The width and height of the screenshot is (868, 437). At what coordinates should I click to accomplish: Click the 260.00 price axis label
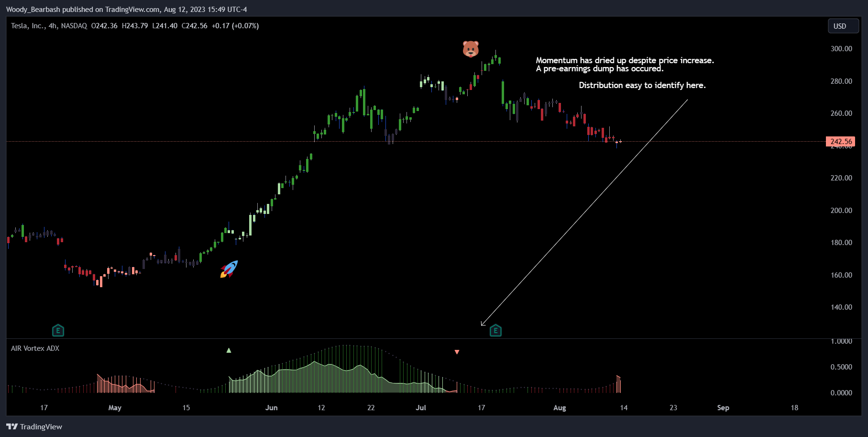click(841, 113)
